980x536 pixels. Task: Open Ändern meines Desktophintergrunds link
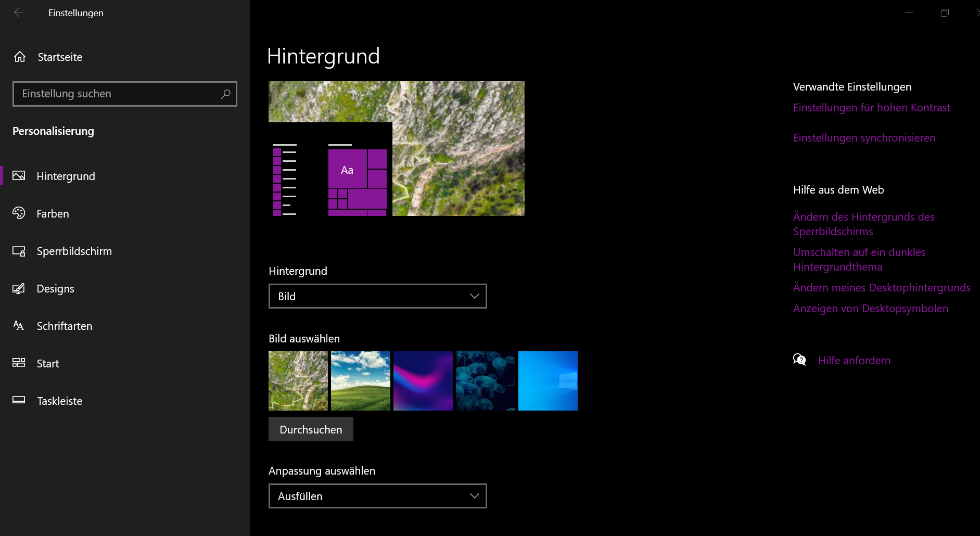(882, 288)
